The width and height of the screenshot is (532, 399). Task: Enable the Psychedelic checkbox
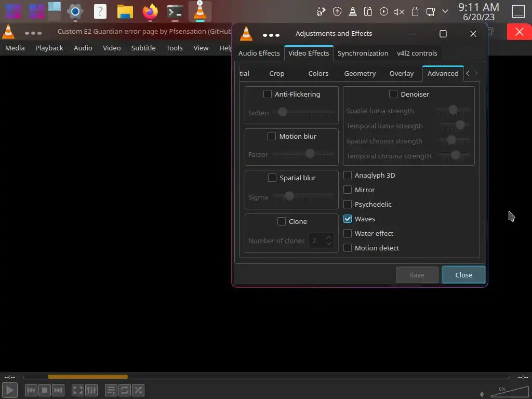click(x=348, y=204)
